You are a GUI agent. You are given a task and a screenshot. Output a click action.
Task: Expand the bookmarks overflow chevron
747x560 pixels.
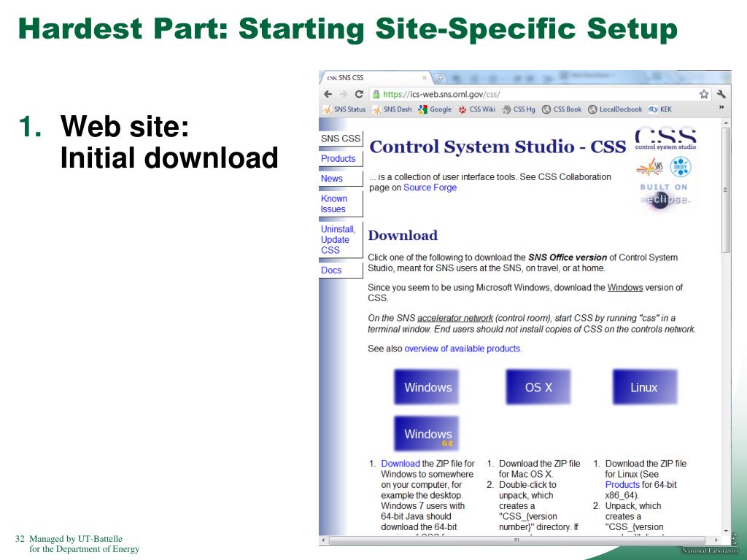(721, 108)
